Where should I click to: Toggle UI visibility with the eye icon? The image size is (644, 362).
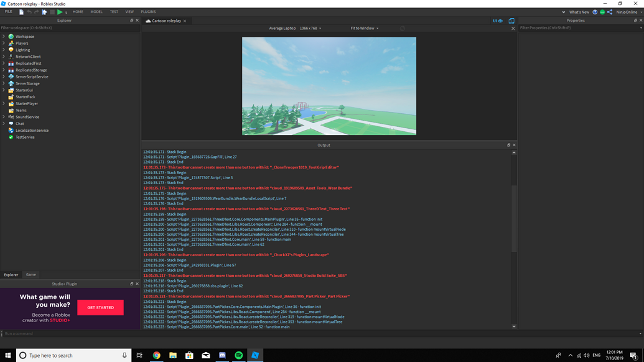(499, 21)
